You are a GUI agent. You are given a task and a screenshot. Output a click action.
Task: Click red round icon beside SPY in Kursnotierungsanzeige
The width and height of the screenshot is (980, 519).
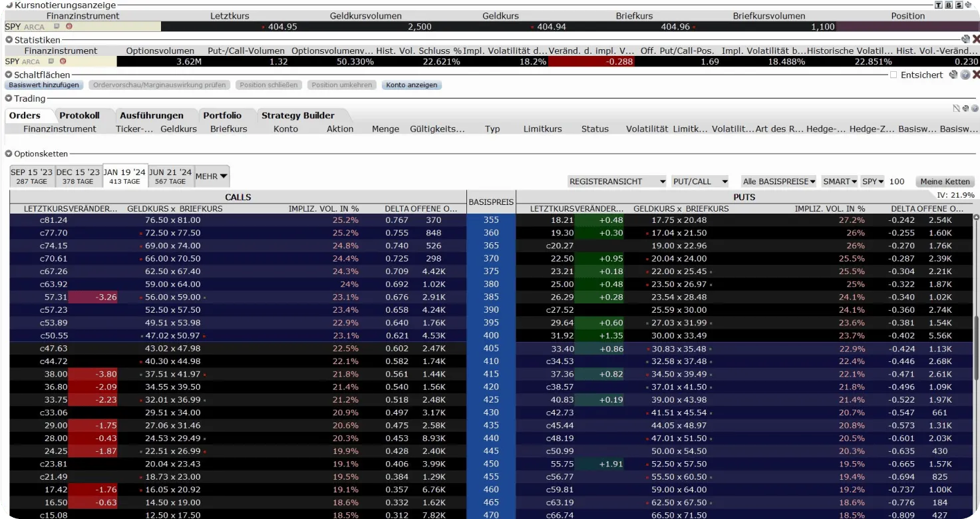click(69, 27)
